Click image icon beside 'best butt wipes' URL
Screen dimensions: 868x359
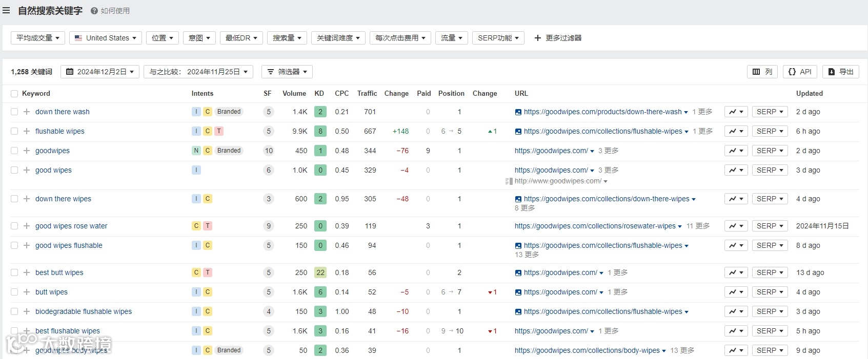pyautogui.click(x=518, y=273)
